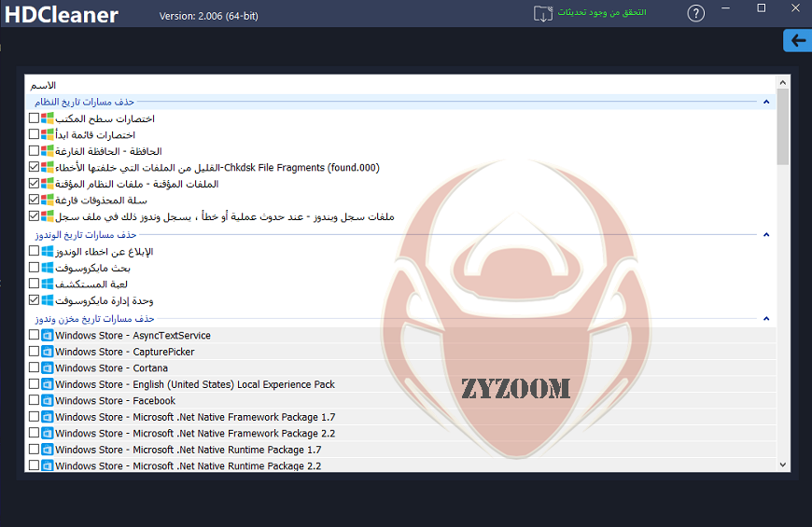
Task: Click the scrollbar up arrow
Action: (x=782, y=83)
